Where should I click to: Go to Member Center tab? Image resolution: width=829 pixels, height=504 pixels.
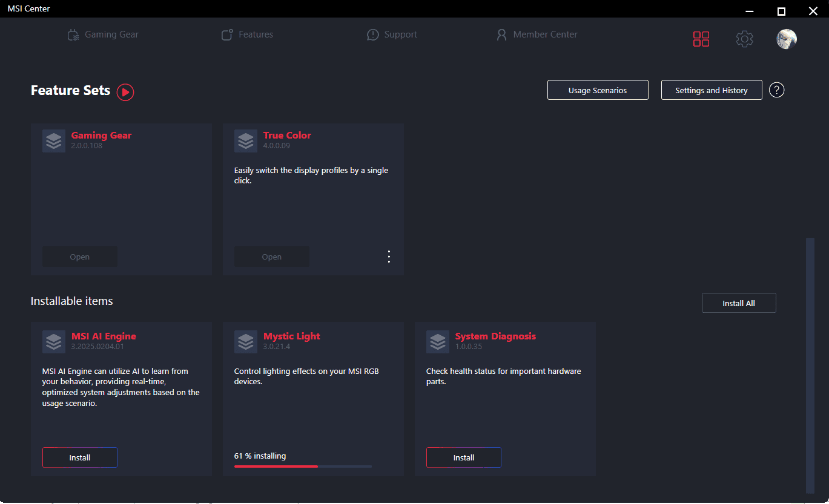coord(537,34)
